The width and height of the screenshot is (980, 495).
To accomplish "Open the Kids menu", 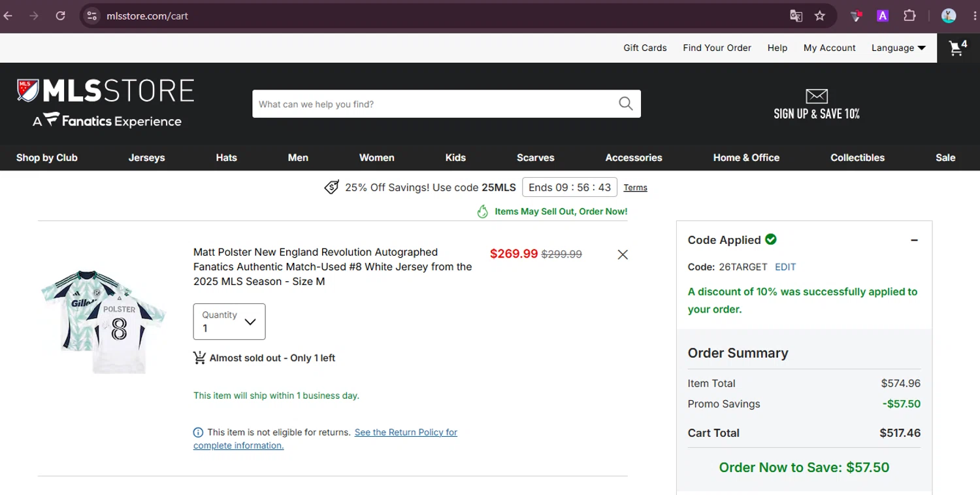I will (455, 158).
